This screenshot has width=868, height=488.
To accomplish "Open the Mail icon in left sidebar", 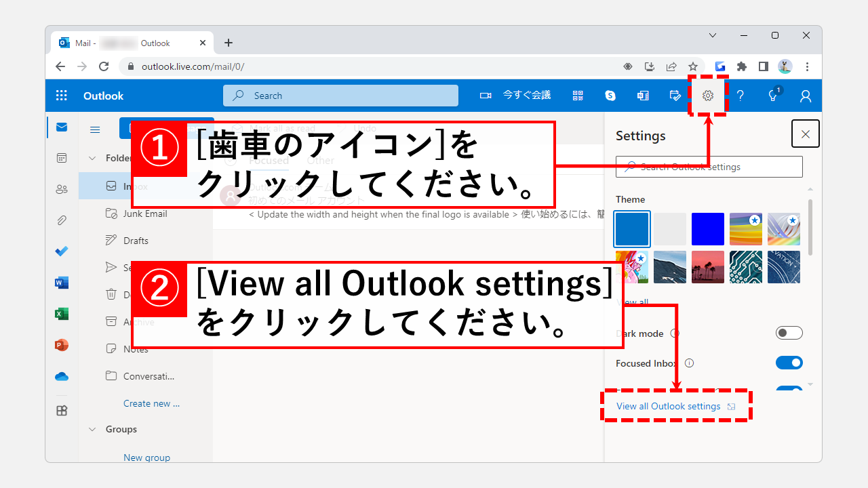I will (x=62, y=126).
